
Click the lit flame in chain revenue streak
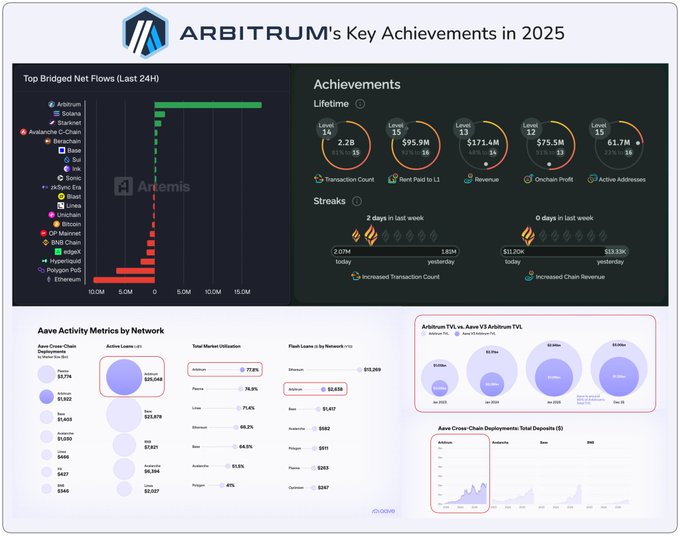tap(528, 235)
